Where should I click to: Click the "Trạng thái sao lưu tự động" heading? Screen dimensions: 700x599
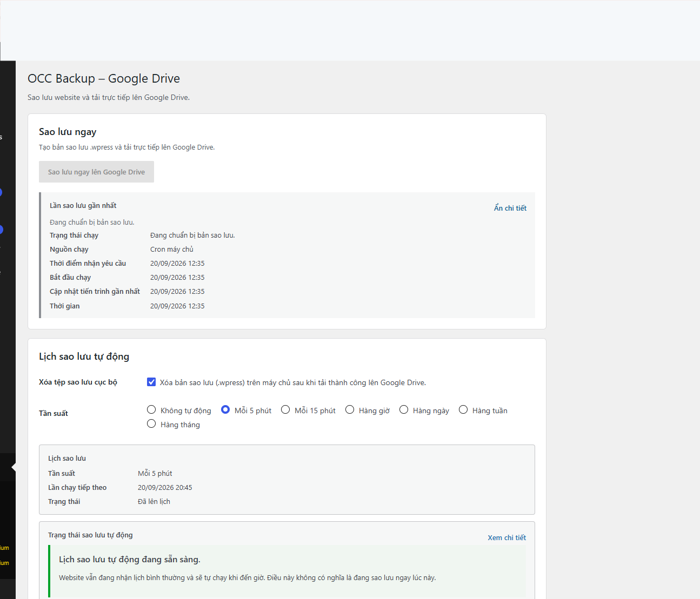pos(90,535)
